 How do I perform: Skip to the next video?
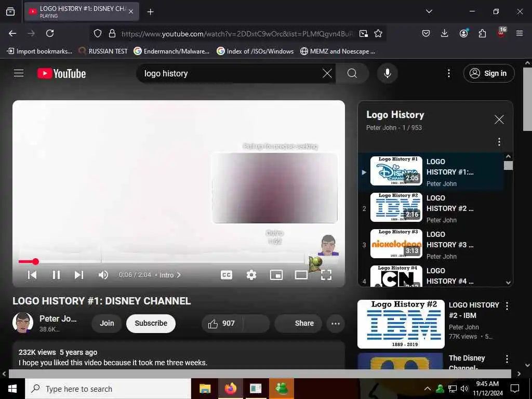[79, 275]
